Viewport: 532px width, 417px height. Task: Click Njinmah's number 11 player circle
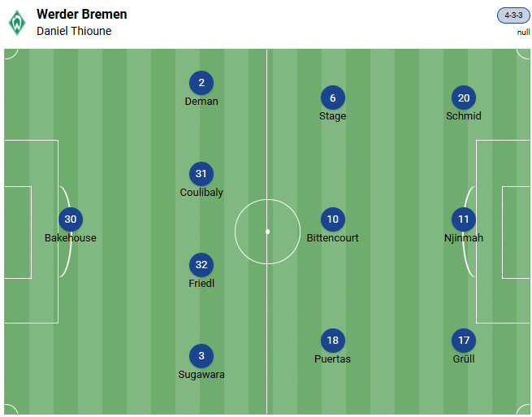click(464, 219)
